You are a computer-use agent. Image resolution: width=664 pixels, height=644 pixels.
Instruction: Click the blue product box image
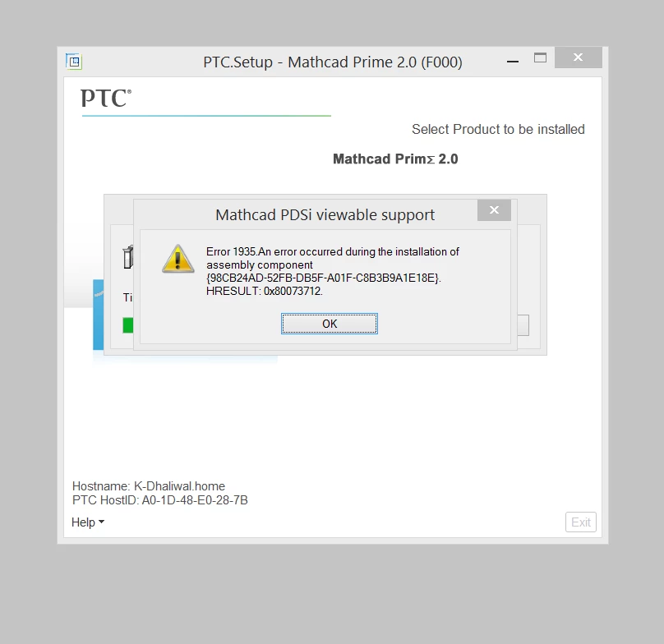click(99, 315)
